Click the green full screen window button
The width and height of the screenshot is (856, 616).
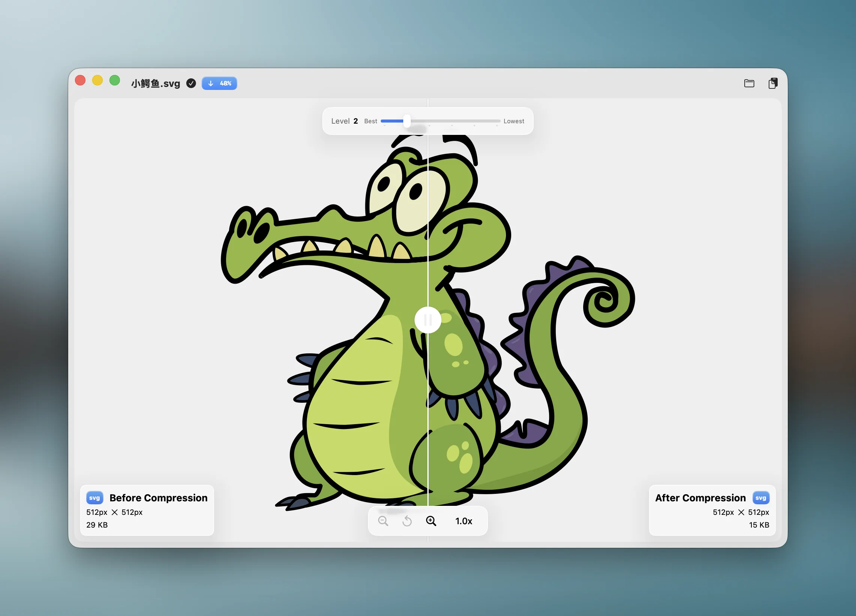(115, 81)
